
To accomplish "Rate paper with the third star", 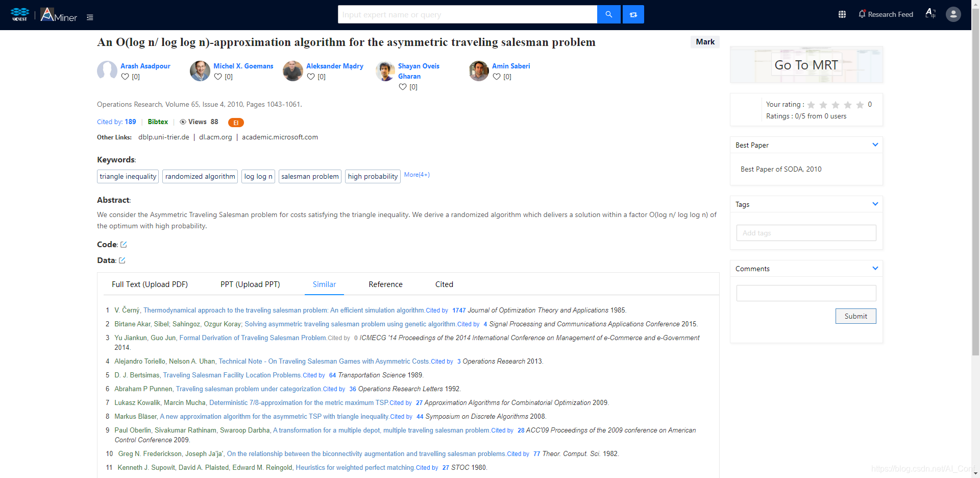I will click(x=836, y=105).
